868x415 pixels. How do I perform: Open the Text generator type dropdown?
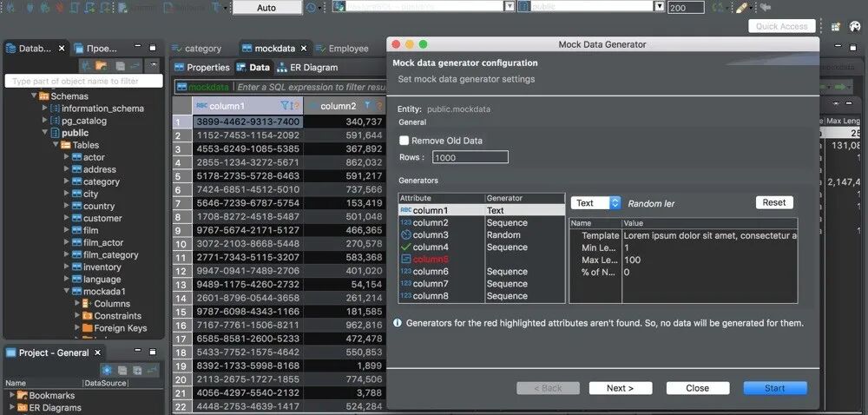595,203
